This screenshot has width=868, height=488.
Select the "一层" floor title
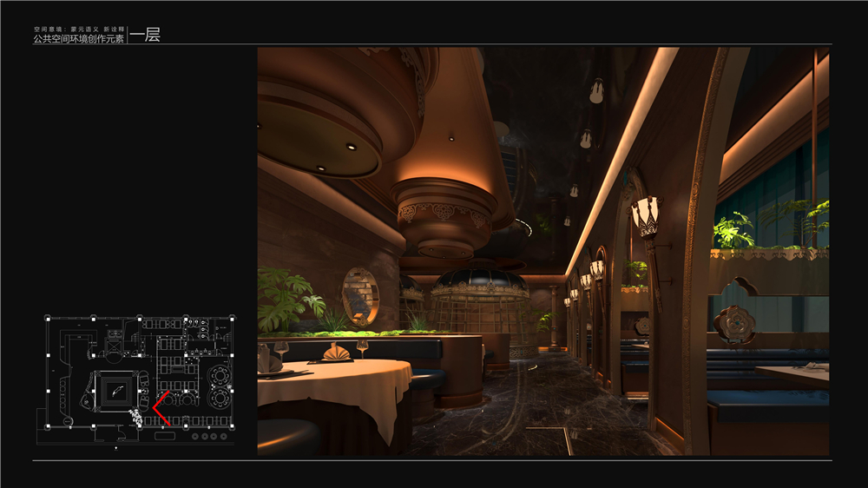pos(145,36)
